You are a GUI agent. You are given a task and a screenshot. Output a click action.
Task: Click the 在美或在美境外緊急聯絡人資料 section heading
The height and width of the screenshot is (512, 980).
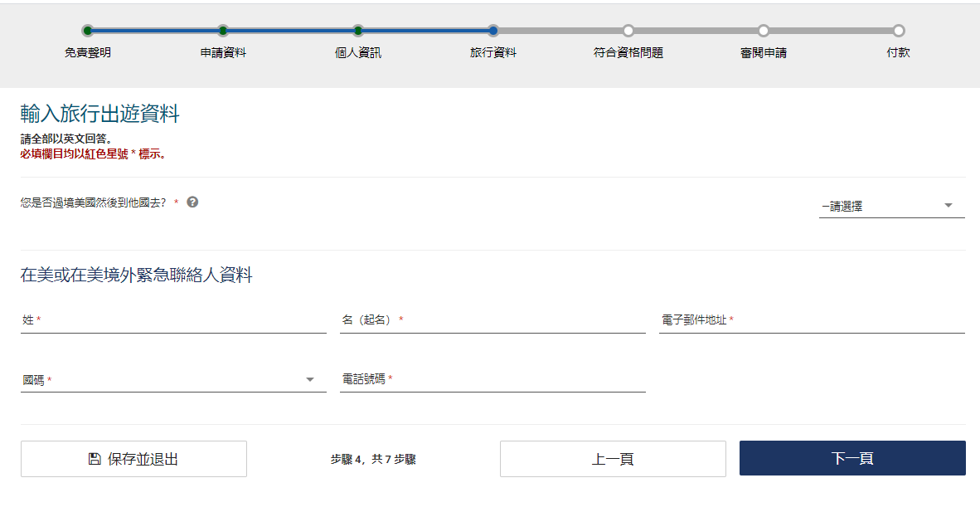pos(136,276)
